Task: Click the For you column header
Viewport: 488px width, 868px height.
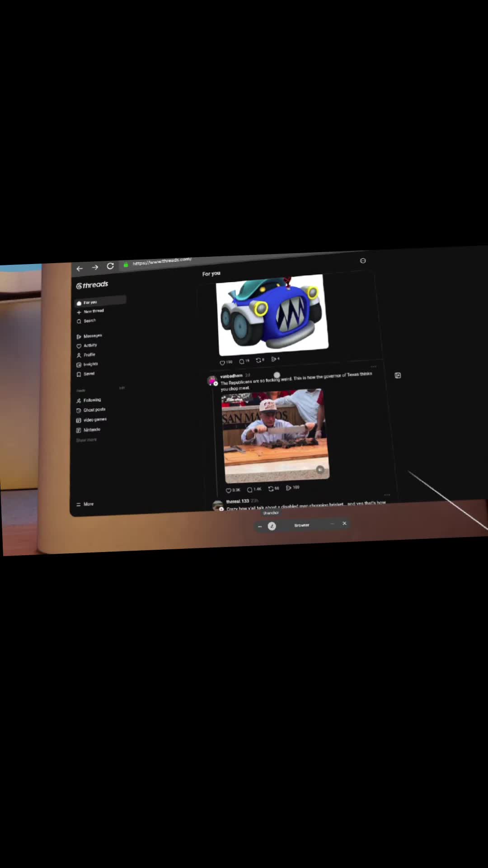Action: [211, 274]
